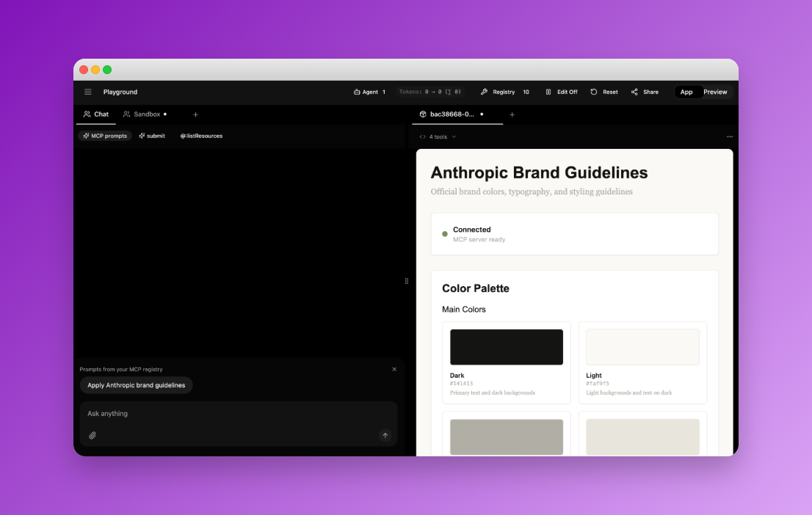Open the hamburger menu icon
This screenshot has width=812, height=515.
[88, 92]
